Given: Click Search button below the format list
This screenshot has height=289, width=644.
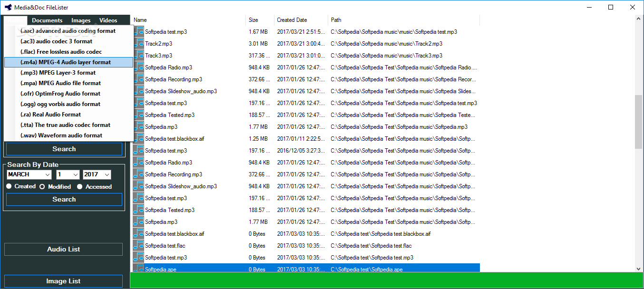Looking at the screenshot, I should coord(64,149).
